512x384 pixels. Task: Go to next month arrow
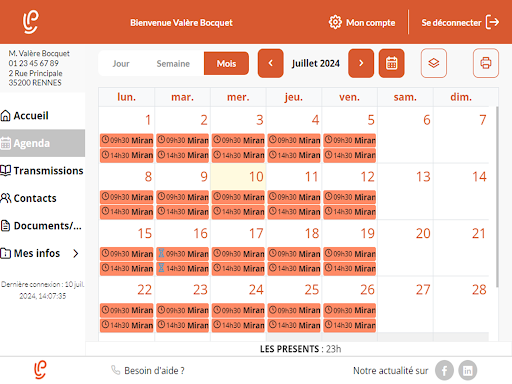click(x=361, y=63)
